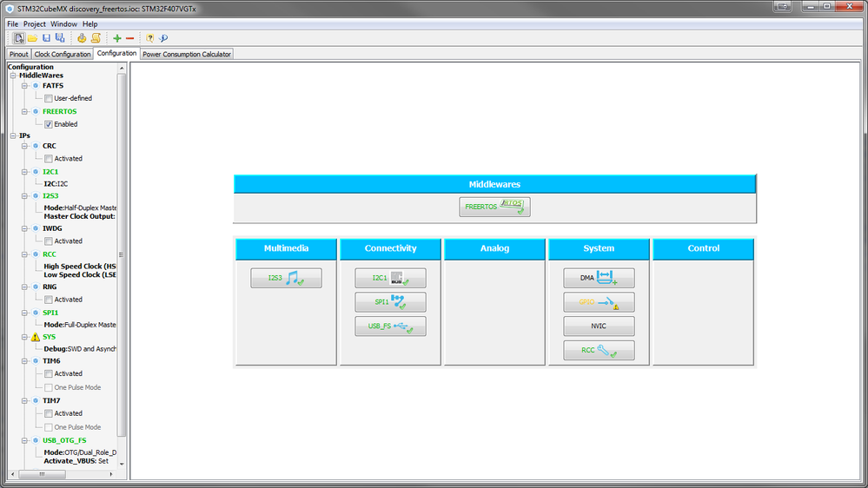Select the SPI1 Mode Full-Duplex Master row
The image size is (868, 488).
tap(80, 325)
